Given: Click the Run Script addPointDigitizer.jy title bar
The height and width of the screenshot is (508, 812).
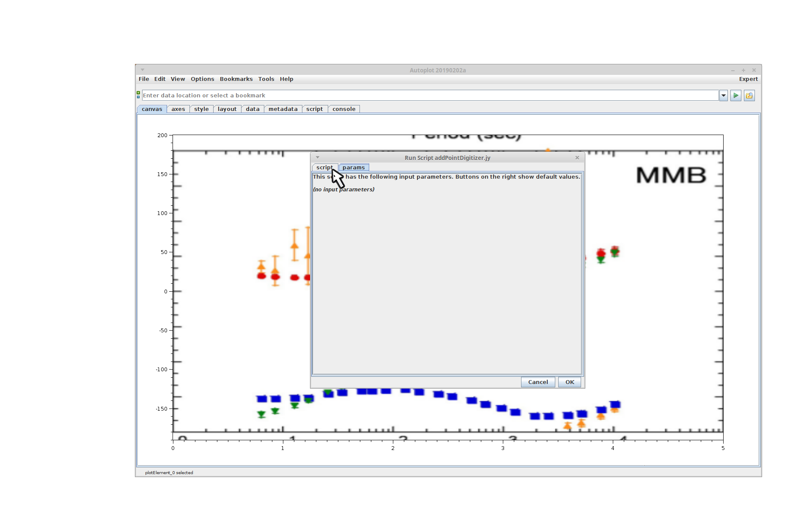Looking at the screenshot, I should [447, 158].
